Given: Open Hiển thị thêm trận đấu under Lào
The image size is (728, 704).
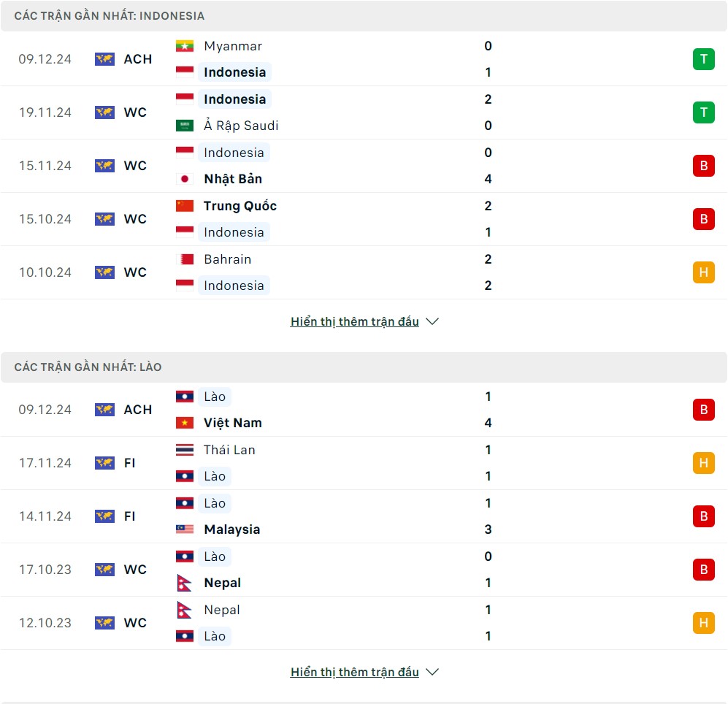Looking at the screenshot, I should pyautogui.click(x=355, y=672).
